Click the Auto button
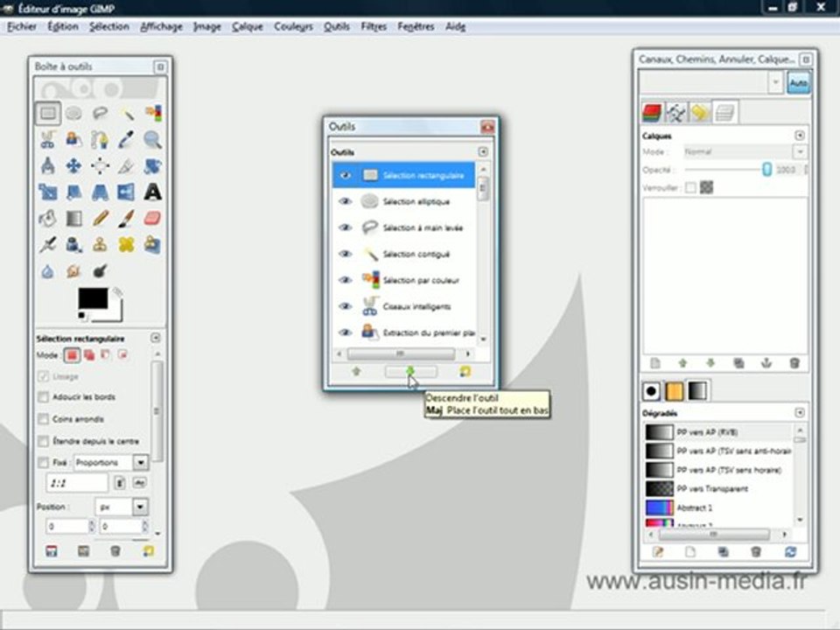840x630 pixels. click(798, 83)
